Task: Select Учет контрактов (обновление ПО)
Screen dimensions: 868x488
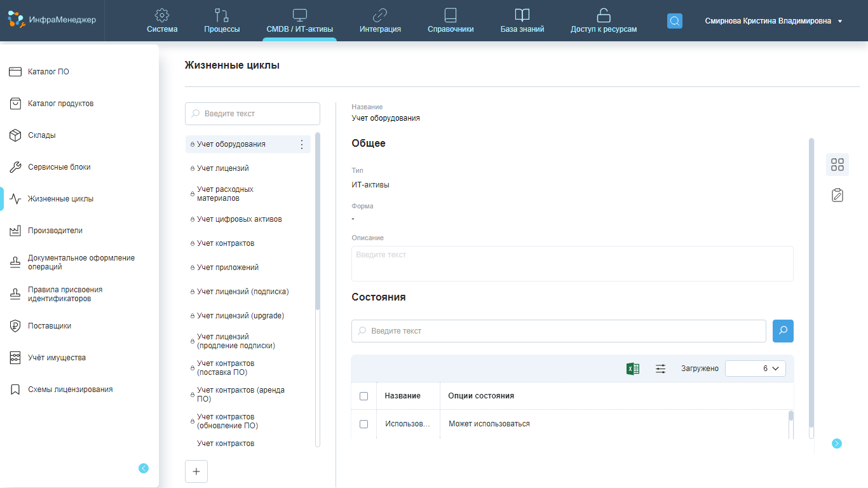Action: (x=227, y=421)
